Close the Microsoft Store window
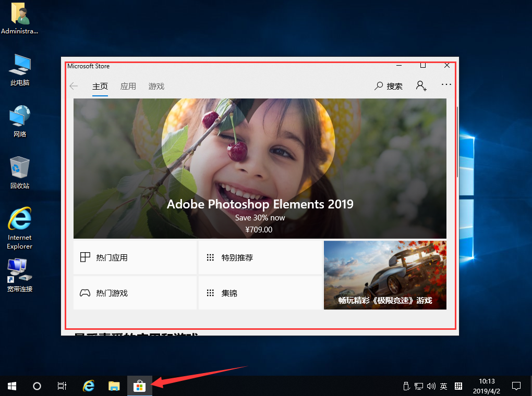 coord(447,66)
